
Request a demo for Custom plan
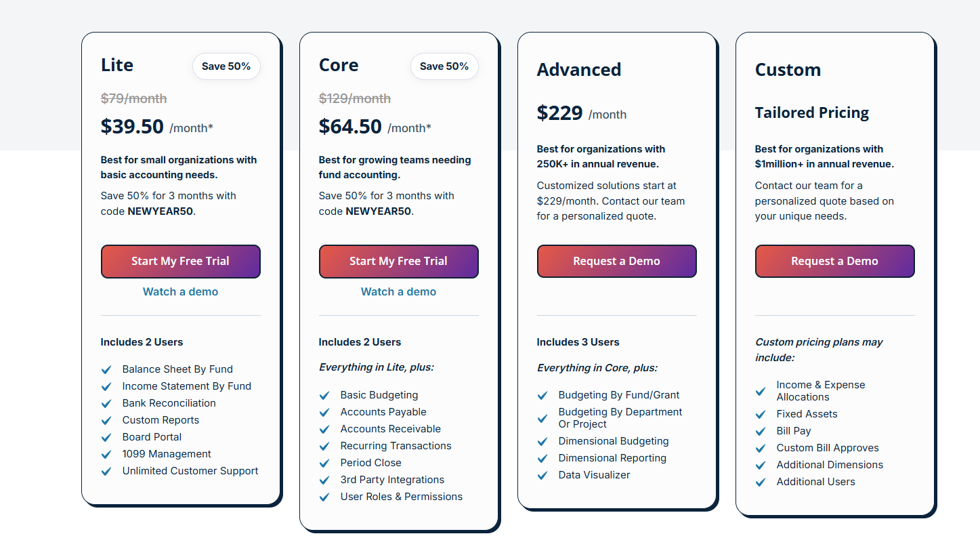point(834,262)
